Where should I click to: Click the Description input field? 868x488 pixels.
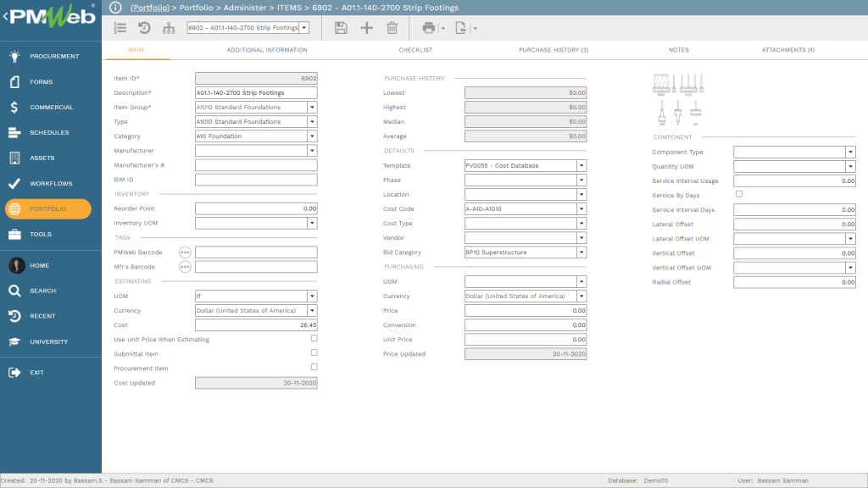point(256,93)
